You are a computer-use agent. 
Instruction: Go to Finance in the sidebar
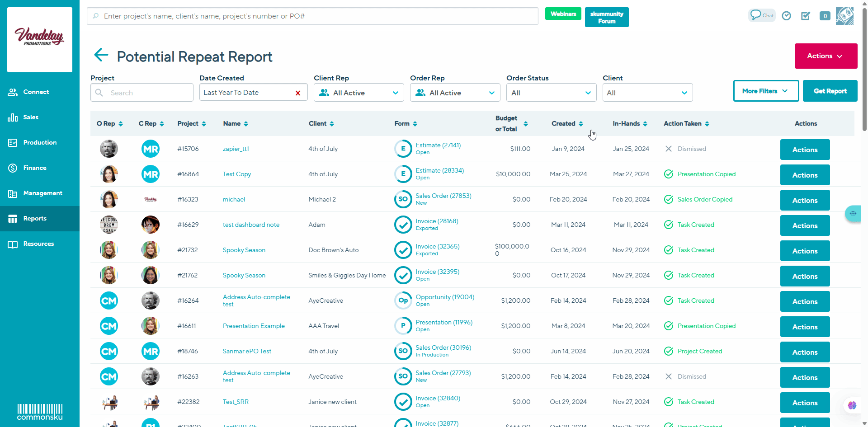pos(35,168)
